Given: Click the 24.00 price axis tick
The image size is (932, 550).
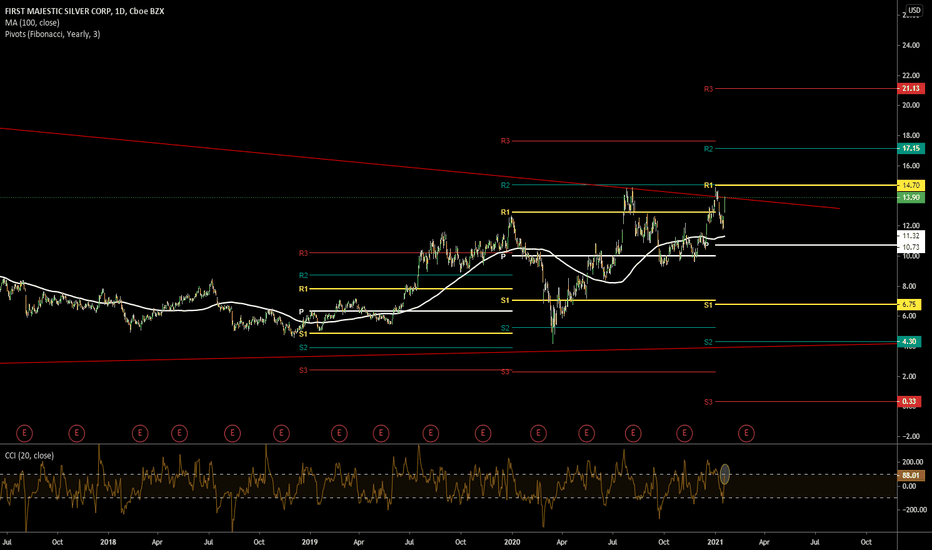Looking at the screenshot, I should [x=911, y=45].
